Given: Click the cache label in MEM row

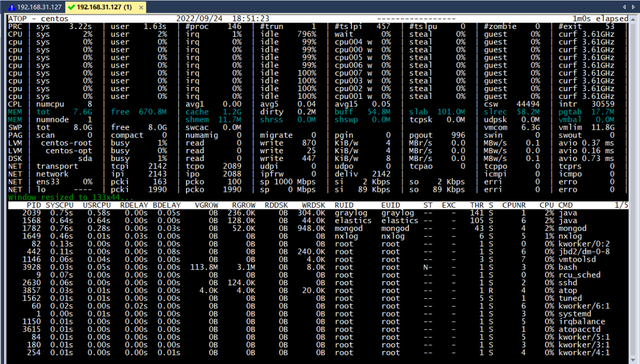Looking at the screenshot, I should pos(197,112).
